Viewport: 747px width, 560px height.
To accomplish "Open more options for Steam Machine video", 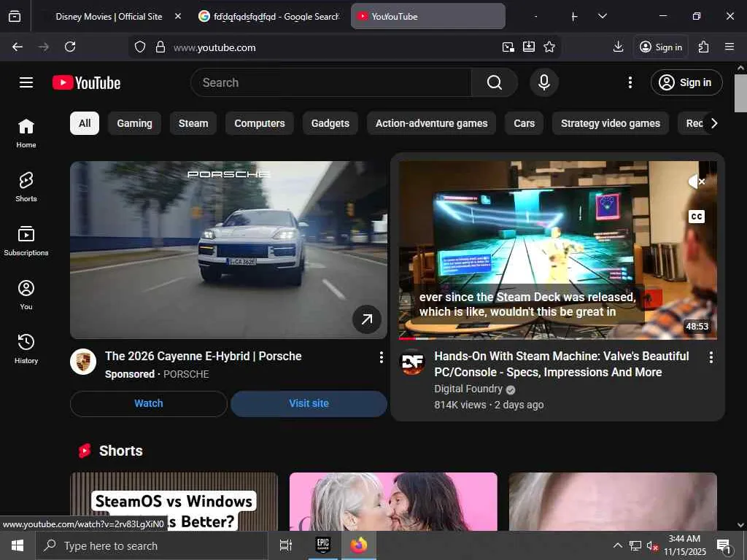I will pos(711,357).
